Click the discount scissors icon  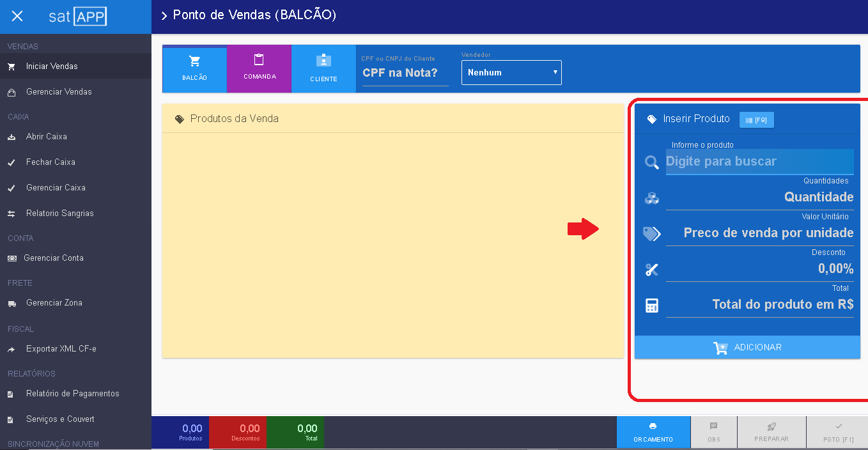651,270
